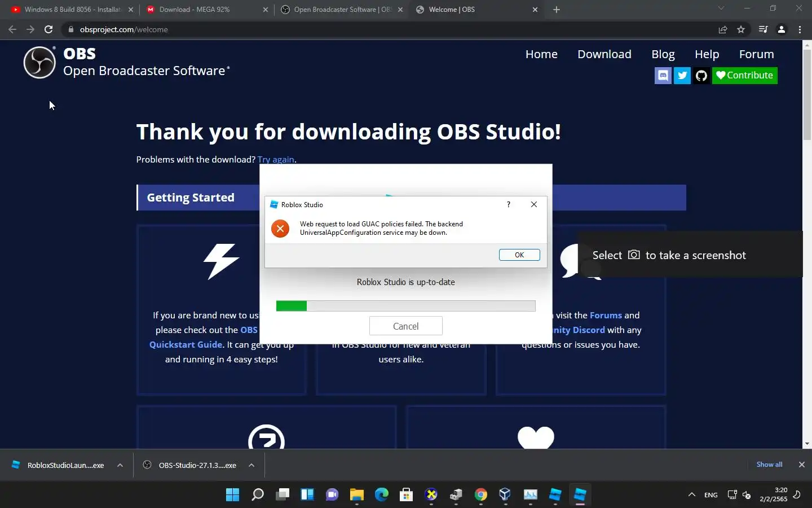Open the OBS Forum menu item
The width and height of the screenshot is (812, 508).
click(757, 54)
